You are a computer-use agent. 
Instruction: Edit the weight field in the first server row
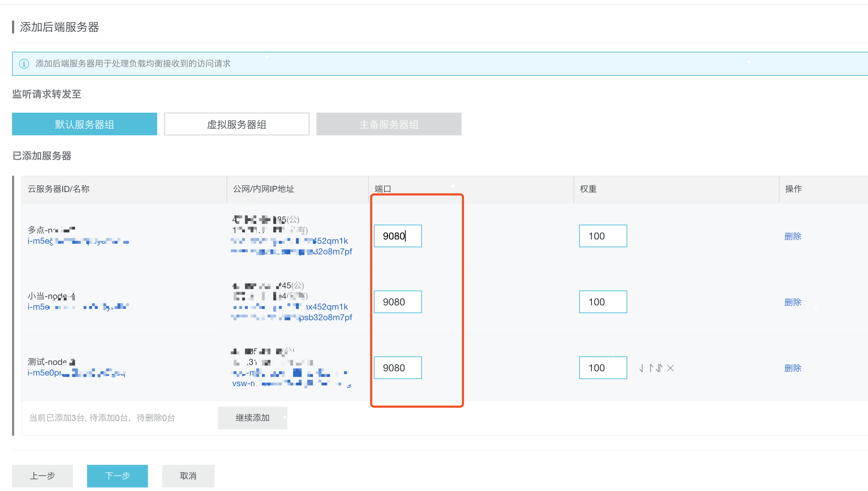click(x=603, y=236)
